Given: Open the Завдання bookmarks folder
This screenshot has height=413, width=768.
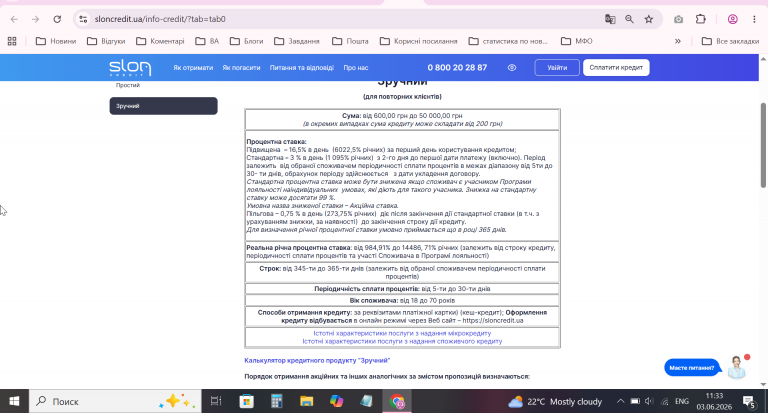Looking at the screenshot, I should 297,41.
